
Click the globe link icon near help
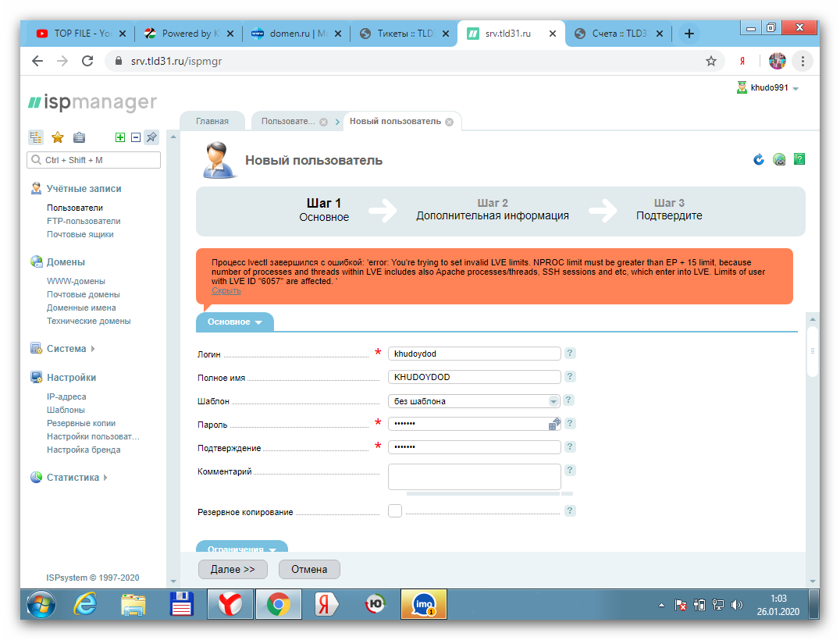coord(778,159)
